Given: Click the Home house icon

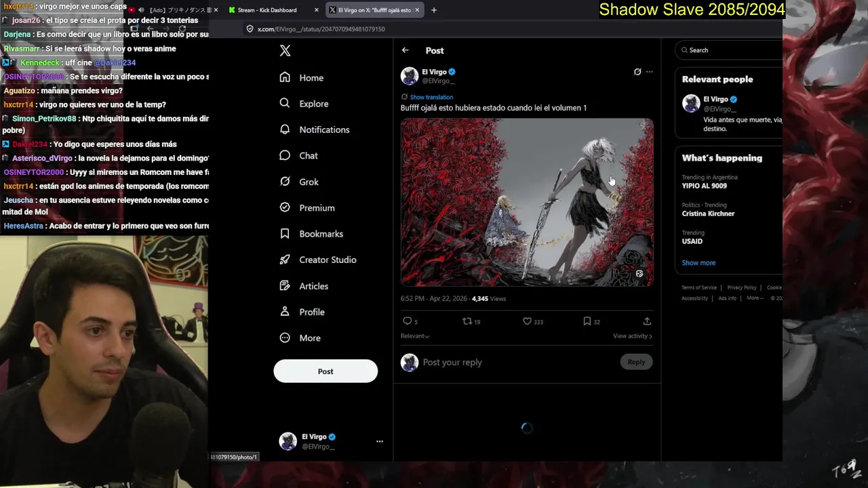Looking at the screenshot, I should (285, 77).
